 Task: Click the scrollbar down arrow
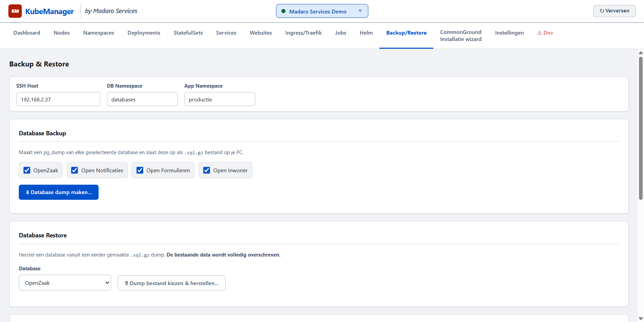(641, 319)
